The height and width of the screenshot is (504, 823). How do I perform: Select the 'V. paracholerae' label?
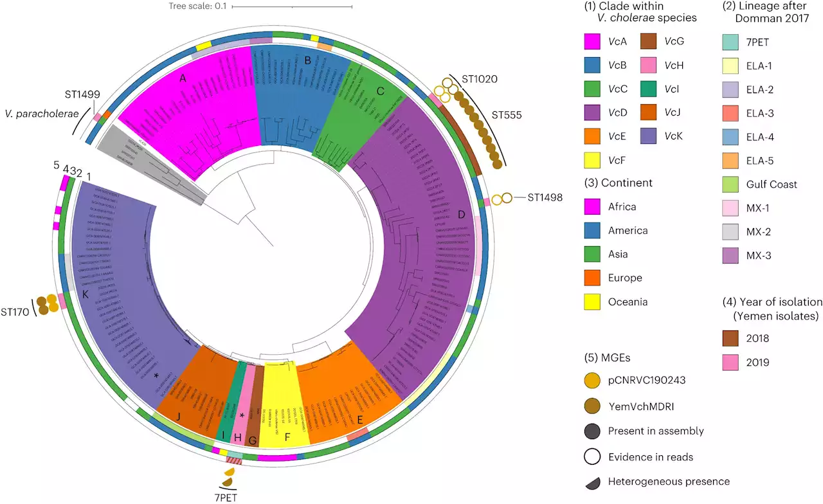pos(42,113)
